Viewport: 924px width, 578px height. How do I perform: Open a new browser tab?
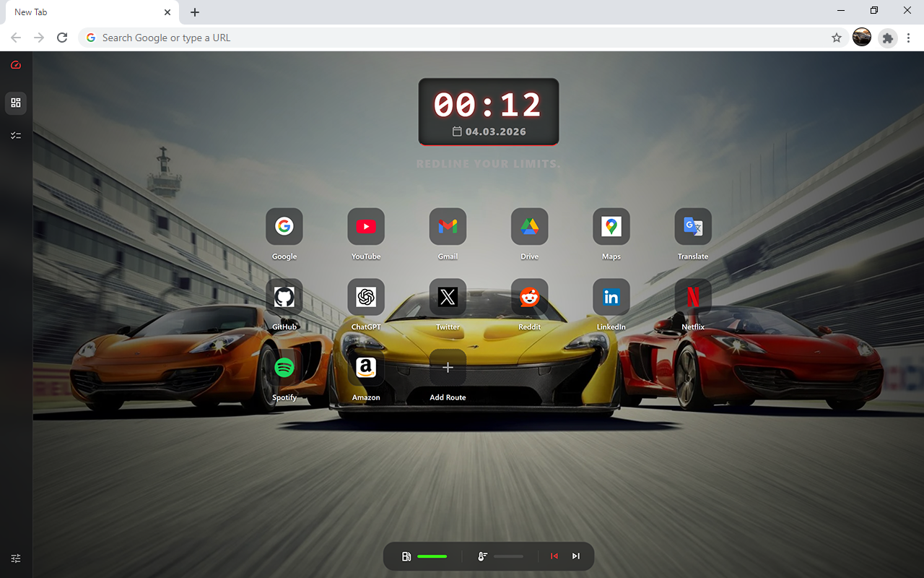[195, 12]
